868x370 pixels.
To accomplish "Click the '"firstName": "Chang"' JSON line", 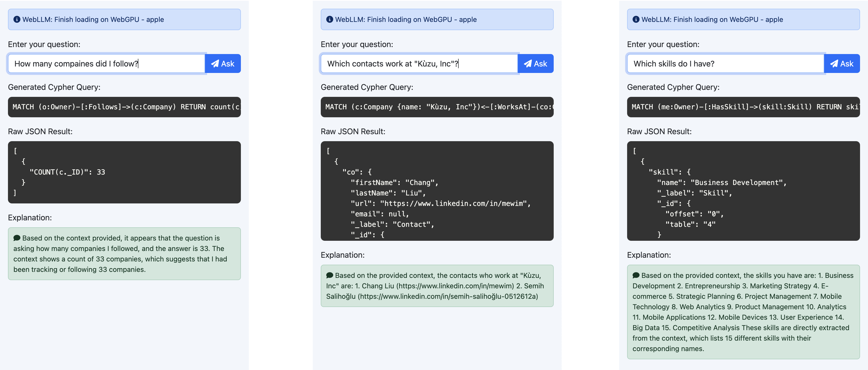I will [x=394, y=183].
